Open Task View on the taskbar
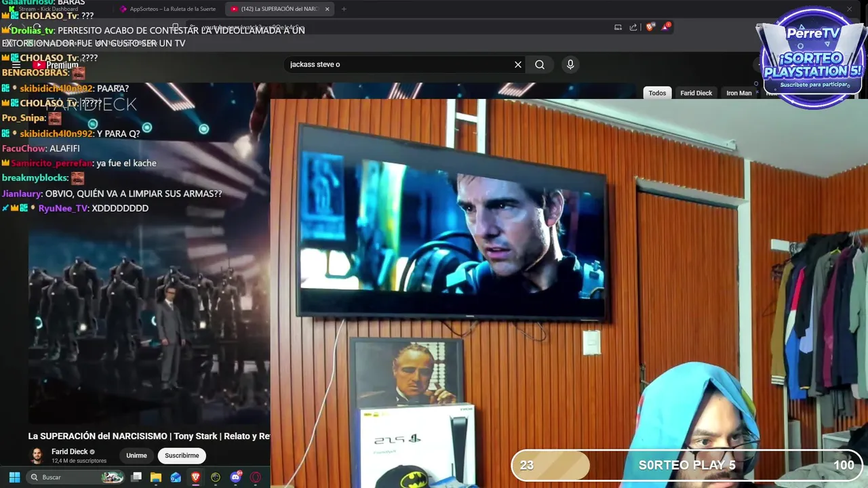This screenshot has height=488, width=868. point(136,477)
